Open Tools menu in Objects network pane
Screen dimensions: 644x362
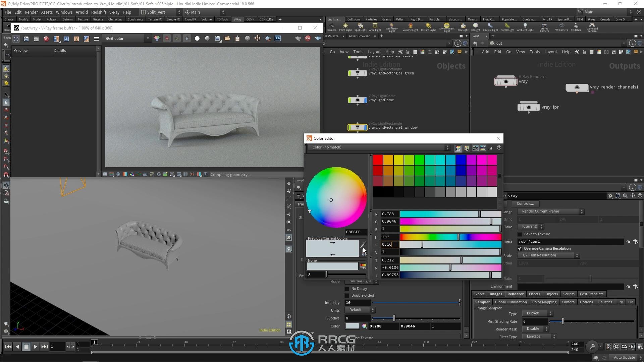coord(358,52)
